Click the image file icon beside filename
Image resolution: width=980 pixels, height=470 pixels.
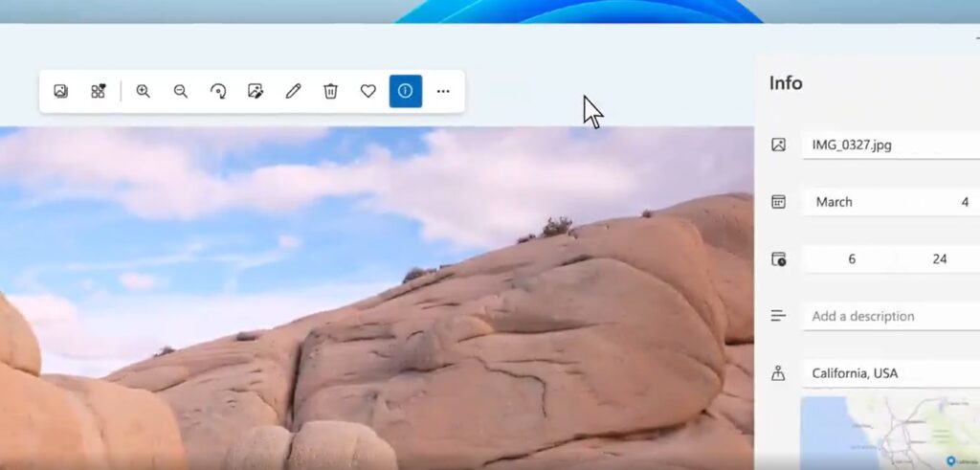(778, 145)
